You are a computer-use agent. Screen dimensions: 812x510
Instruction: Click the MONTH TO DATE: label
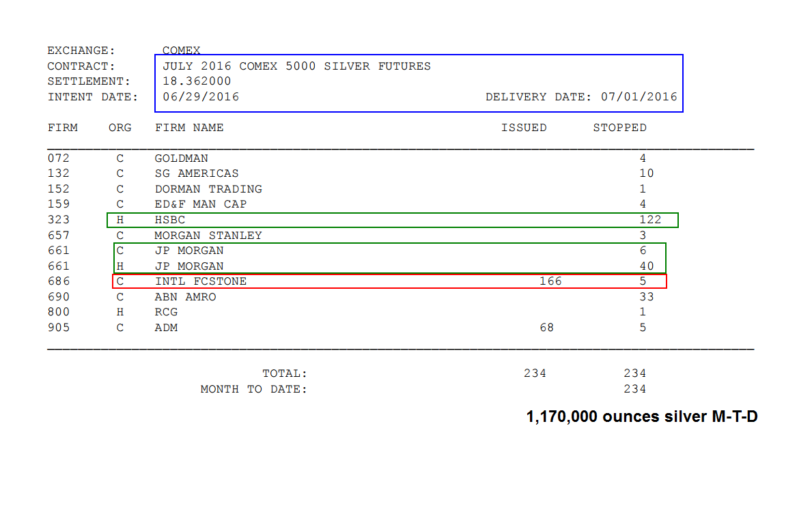[x=254, y=389]
